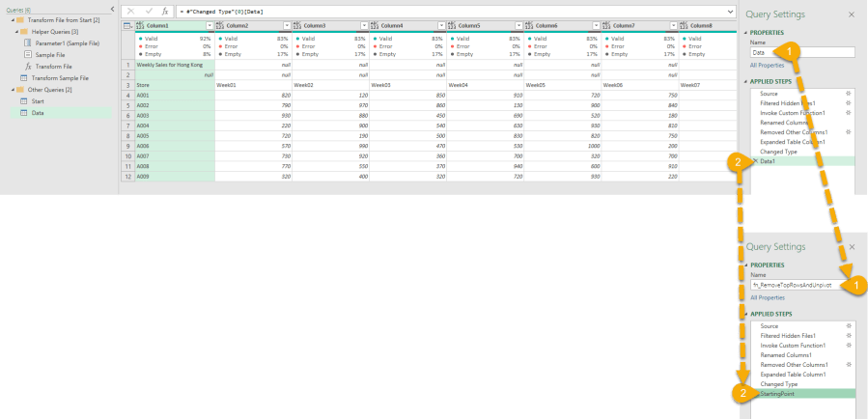The height and width of the screenshot is (419, 868).
Task: Open the table menu icon at grid corner
Action: click(x=127, y=25)
